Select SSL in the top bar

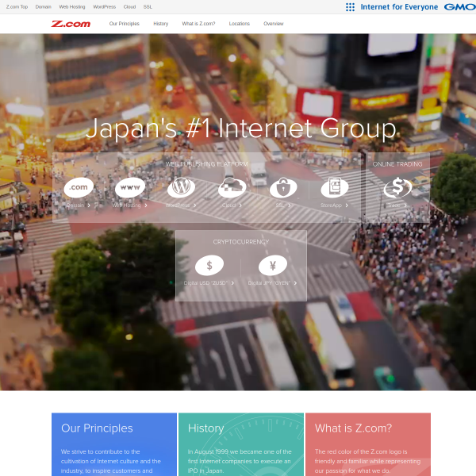coord(148,6)
